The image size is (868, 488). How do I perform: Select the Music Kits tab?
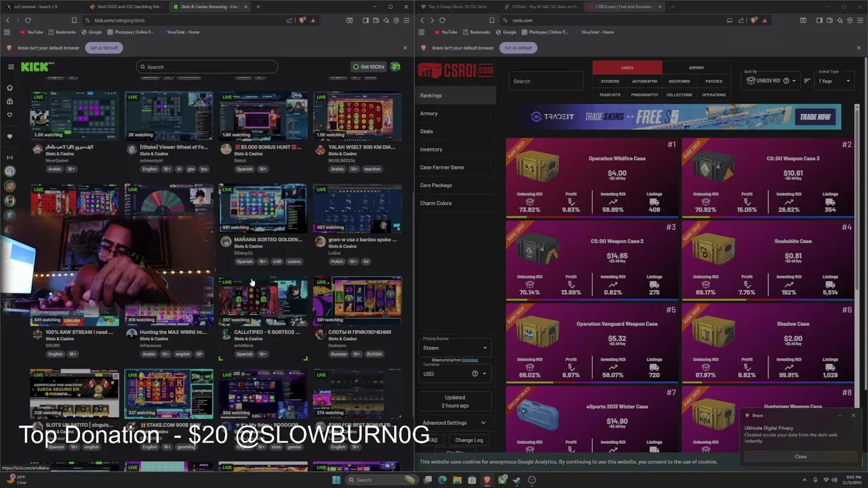(610, 95)
